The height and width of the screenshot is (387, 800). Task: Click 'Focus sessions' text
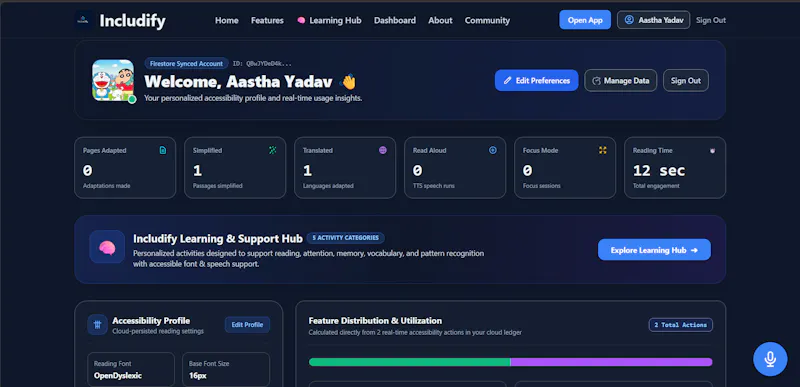(541, 186)
